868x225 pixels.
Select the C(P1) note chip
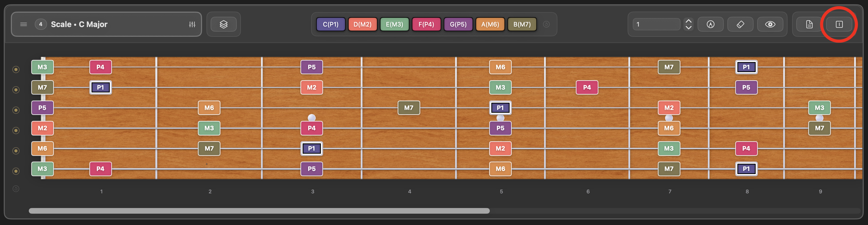[331, 24]
